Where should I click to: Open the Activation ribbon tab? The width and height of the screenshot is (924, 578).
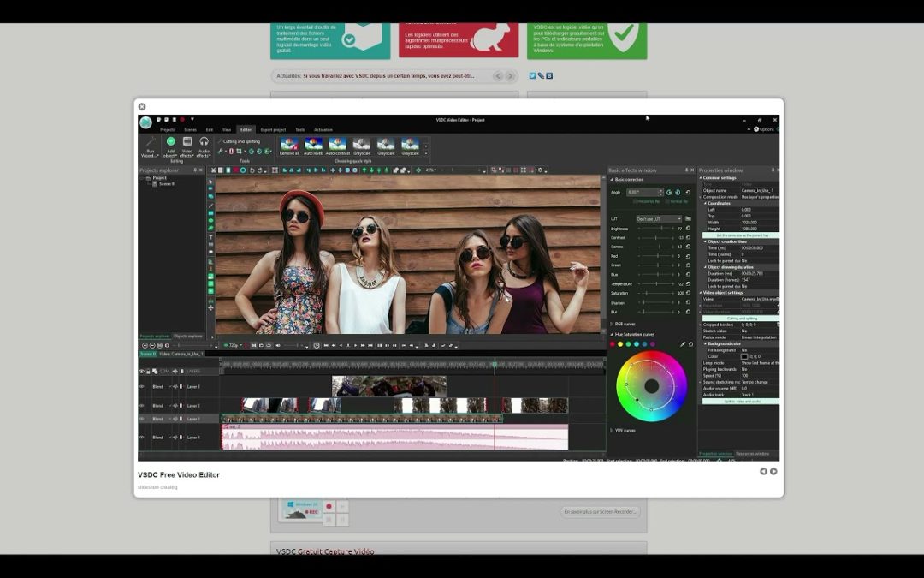click(x=323, y=130)
